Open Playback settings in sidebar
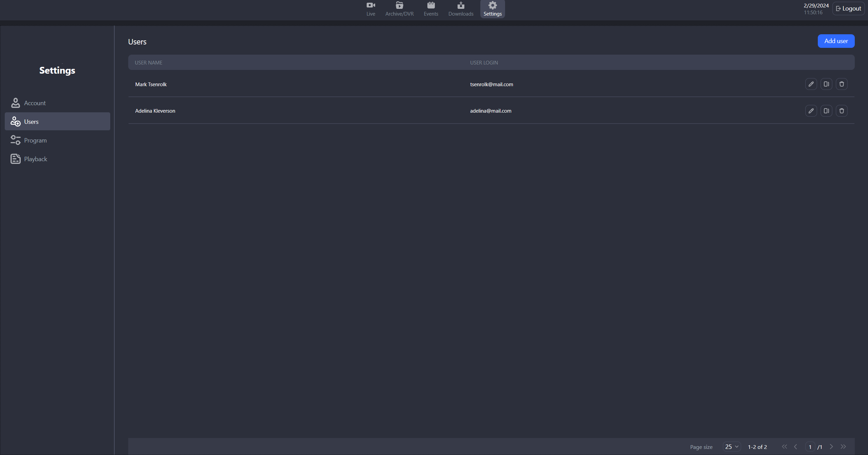Screen dimensions: 868x455 tap(35, 159)
